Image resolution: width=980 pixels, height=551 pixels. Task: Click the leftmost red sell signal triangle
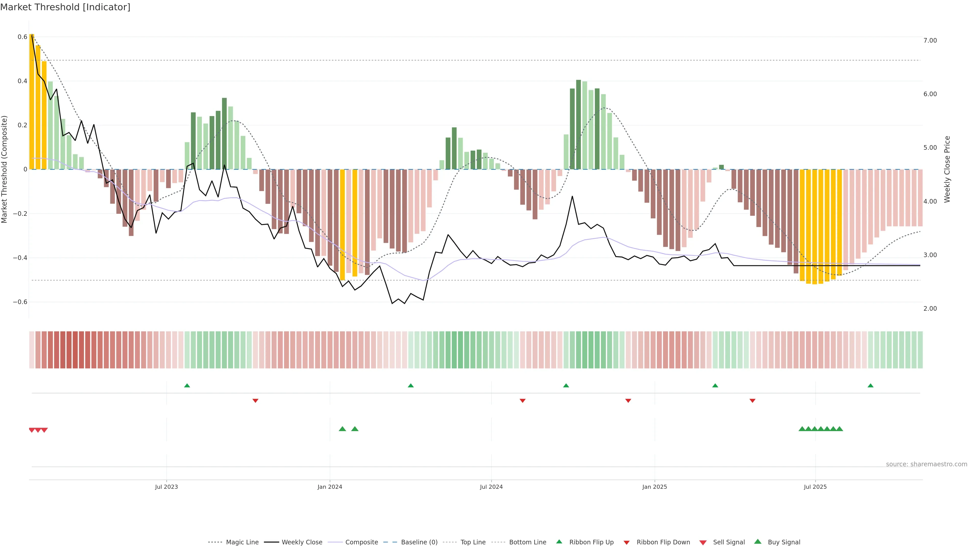click(32, 430)
